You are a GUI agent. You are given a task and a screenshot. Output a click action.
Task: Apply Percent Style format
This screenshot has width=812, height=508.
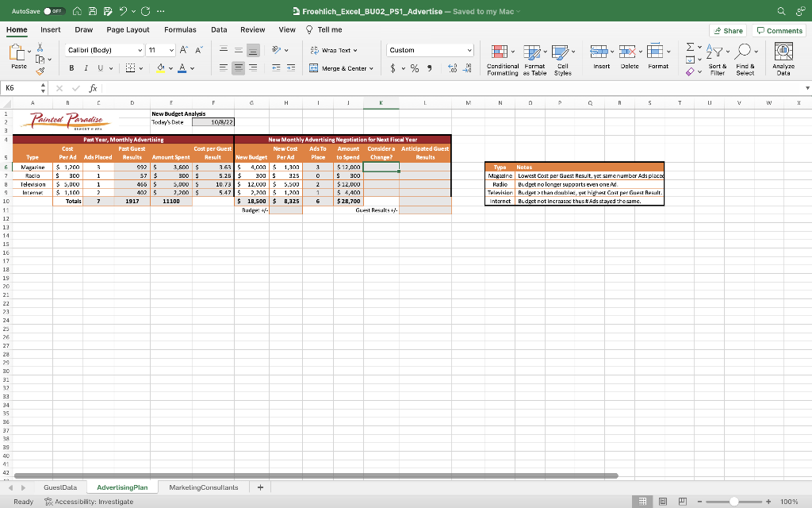pyautogui.click(x=415, y=68)
